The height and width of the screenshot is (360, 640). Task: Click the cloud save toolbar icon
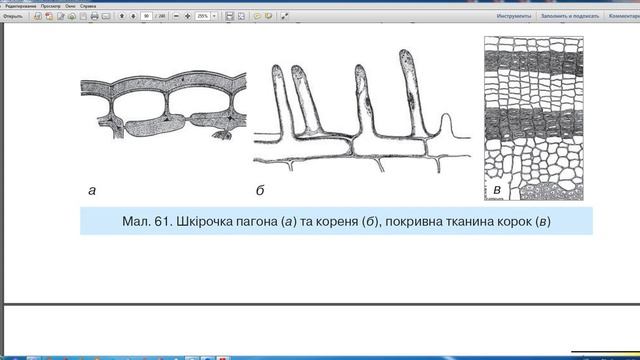pos(72,16)
